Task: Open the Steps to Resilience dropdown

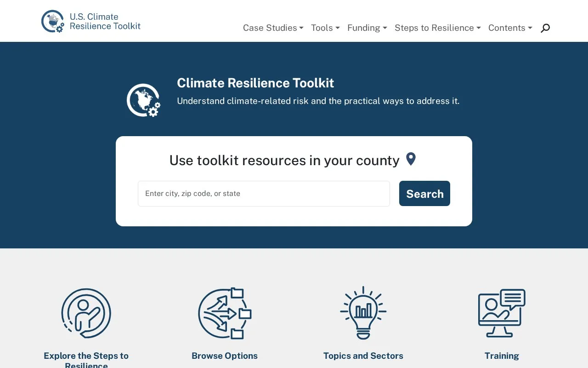Action: pyautogui.click(x=438, y=28)
